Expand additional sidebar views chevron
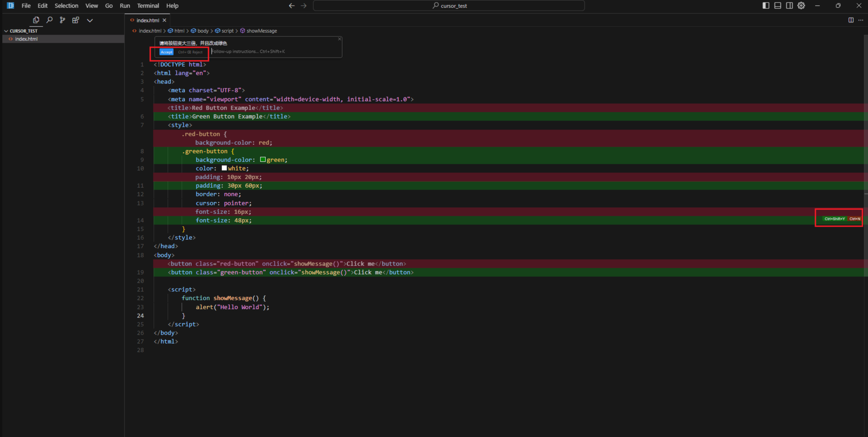Viewport: 868px width, 437px height. (x=90, y=21)
